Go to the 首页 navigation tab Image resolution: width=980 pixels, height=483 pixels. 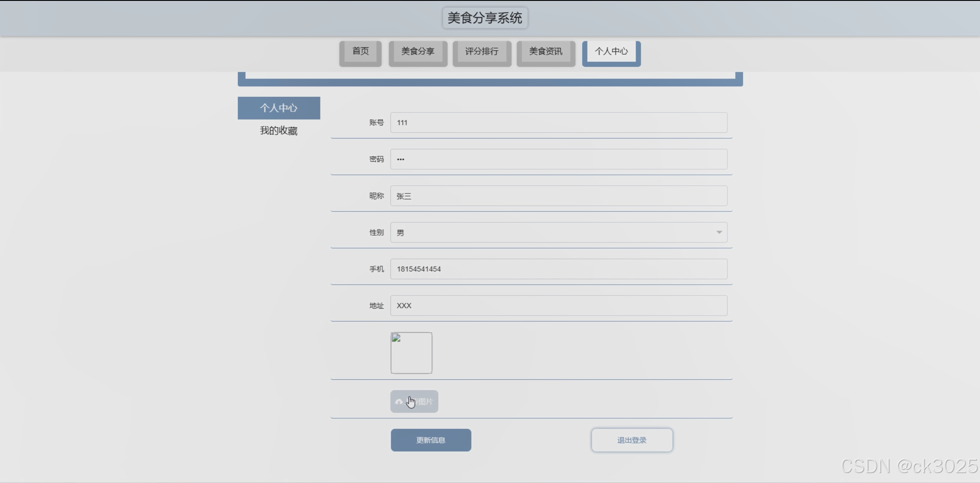pos(360,52)
